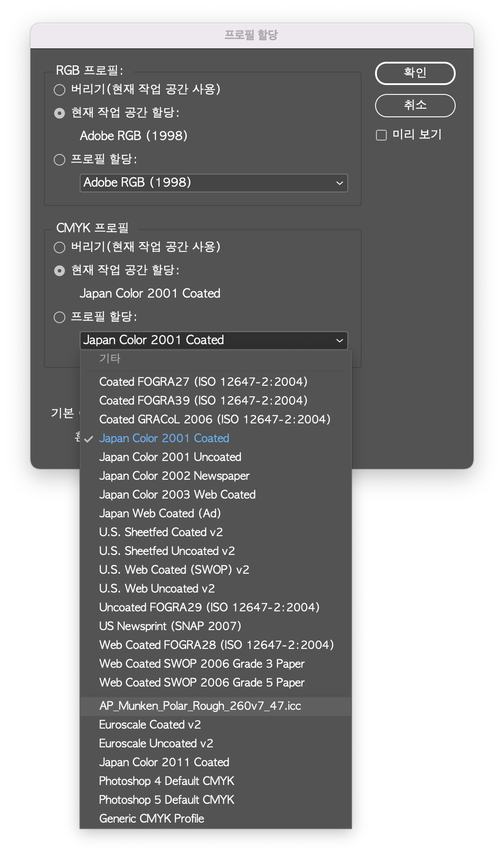Choose Coated FOGRA39 (ISO 12647-2:2004)

tap(216, 401)
